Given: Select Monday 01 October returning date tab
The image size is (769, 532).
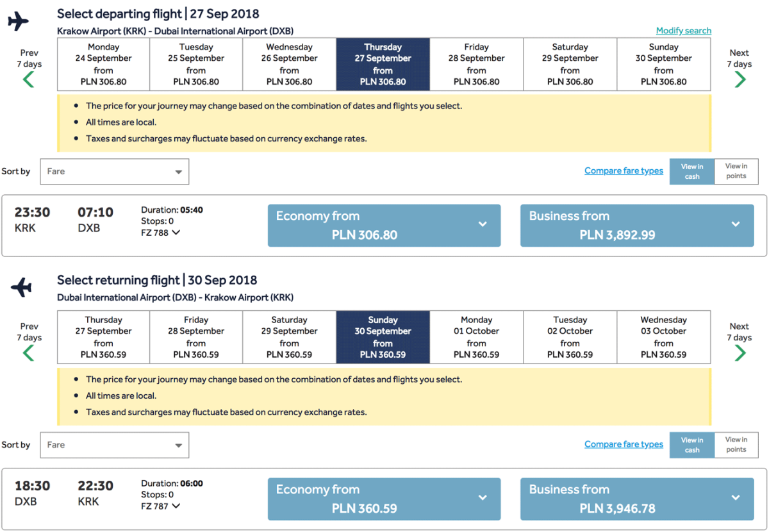Looking at the screenshot, I should coord(476,337).
